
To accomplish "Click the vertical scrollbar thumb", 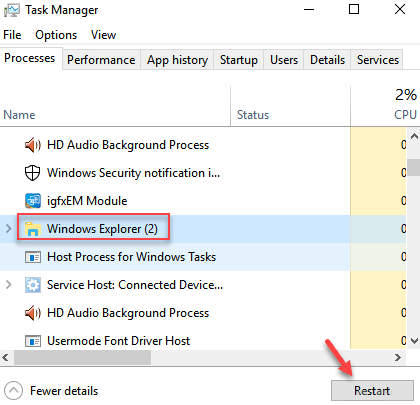I will (414, 167).
